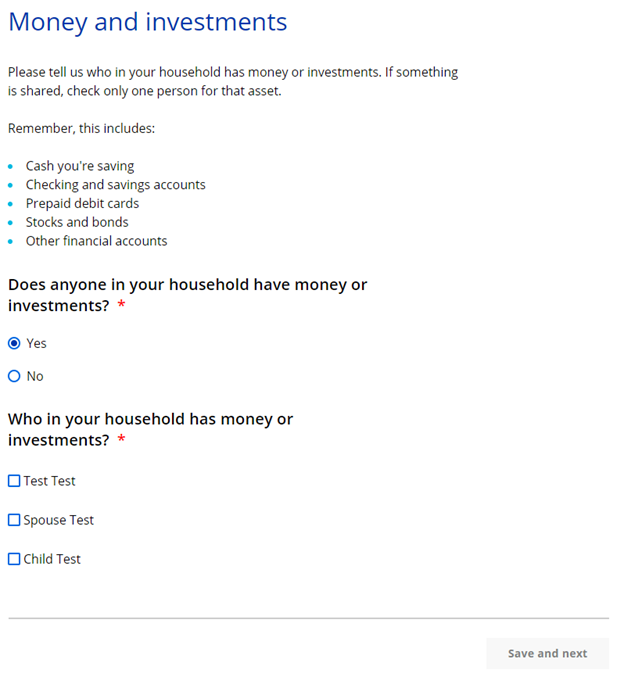Viewport: 624px width, 684px height.
Task: Click the horizontal divider above Save and next
Action: click(308, 618)
